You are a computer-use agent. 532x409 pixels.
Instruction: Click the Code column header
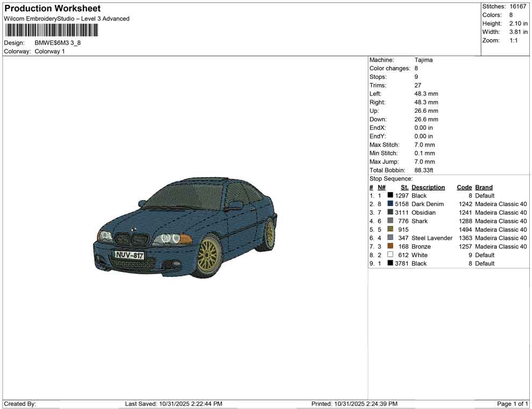(x=464, y=187)
